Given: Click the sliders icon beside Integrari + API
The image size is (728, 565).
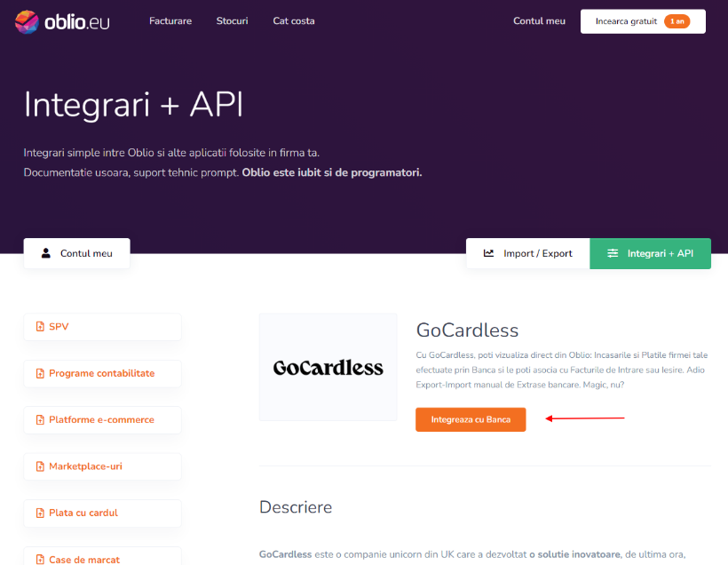Looking at the screenshot, I should tap(613, 253).
